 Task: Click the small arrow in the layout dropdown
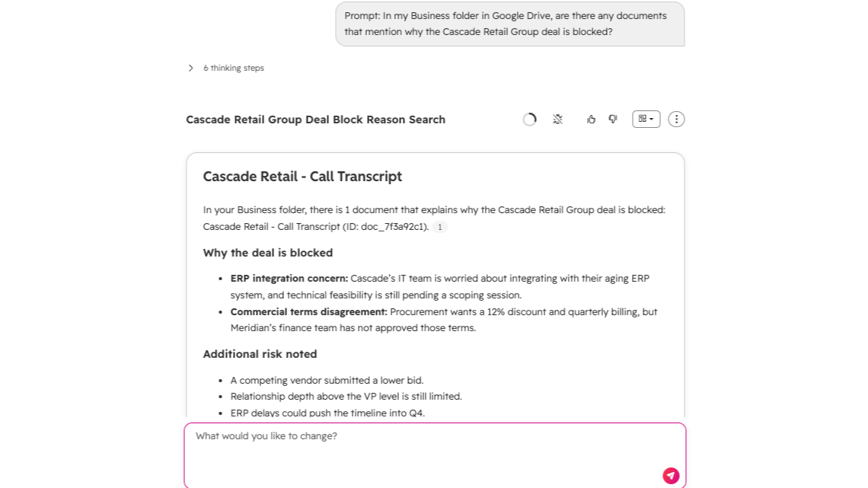pos(652,119)
